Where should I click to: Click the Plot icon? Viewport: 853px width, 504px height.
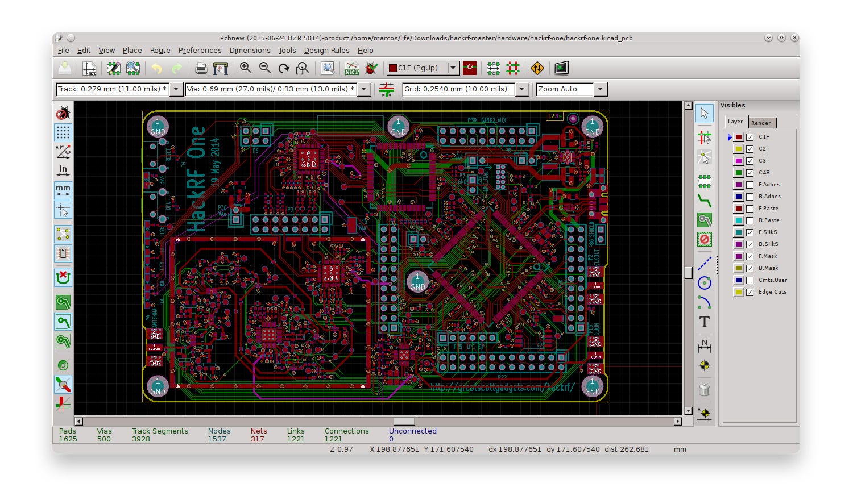click(x=220, y=68)
